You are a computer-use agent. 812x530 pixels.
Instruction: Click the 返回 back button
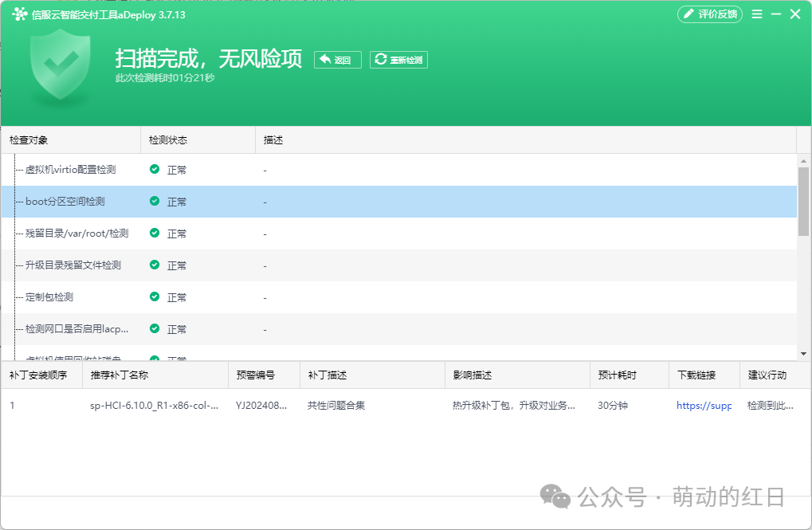(x=338, y=60)
